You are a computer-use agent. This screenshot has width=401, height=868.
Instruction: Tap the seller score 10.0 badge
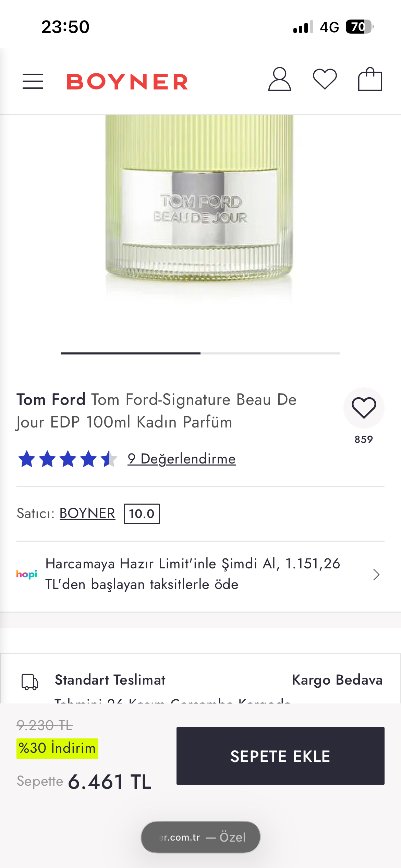click(x=142, y=514)
